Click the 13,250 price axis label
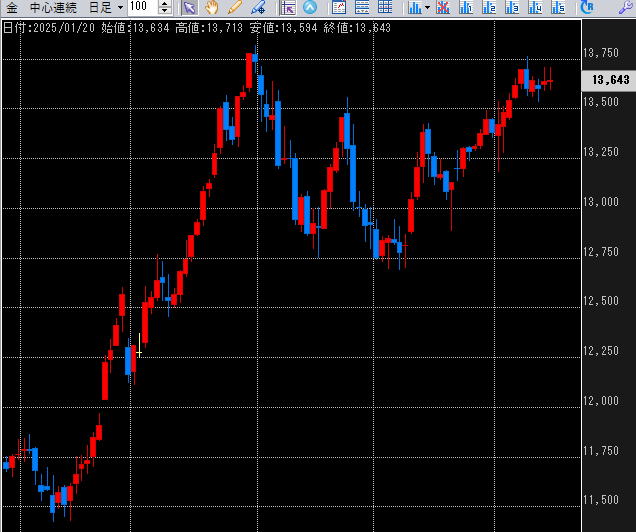 [x=601, y=152]
